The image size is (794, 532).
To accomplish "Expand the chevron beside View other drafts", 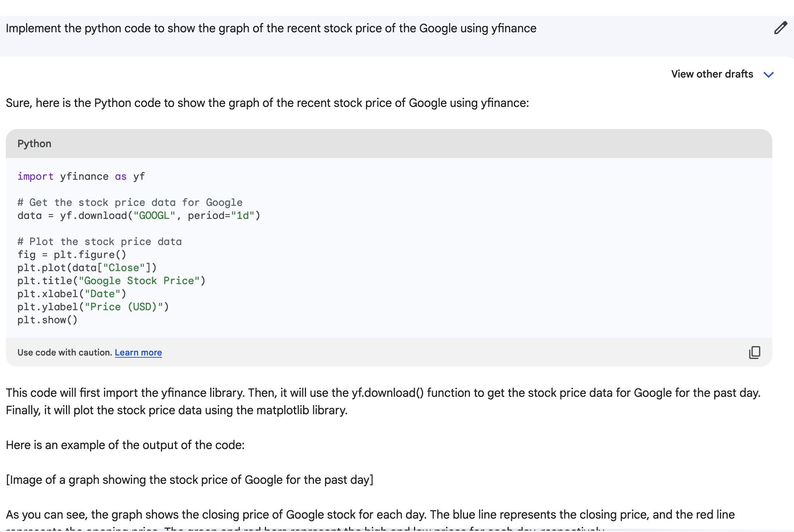I will (768, 75).
